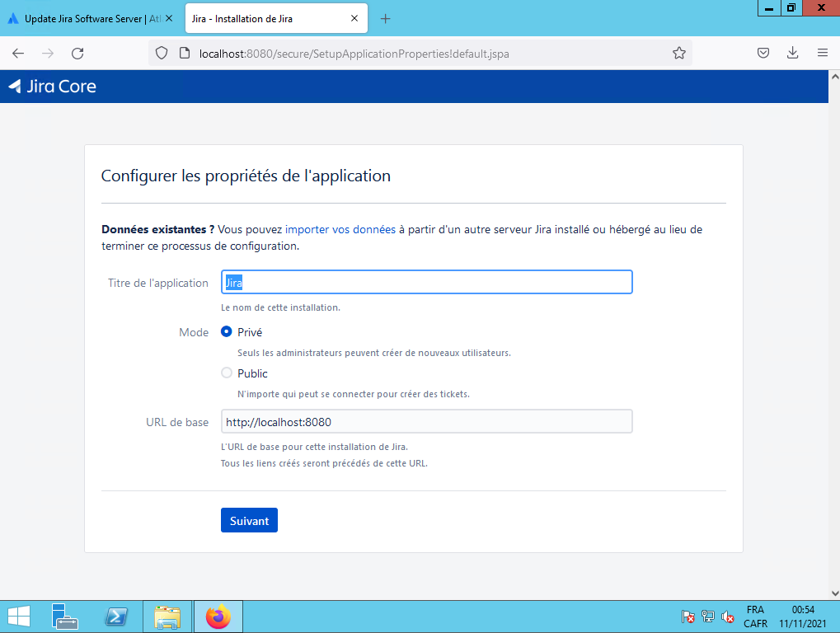Click 'L'URL de base pour cette installation' text

tap(314, 447)
